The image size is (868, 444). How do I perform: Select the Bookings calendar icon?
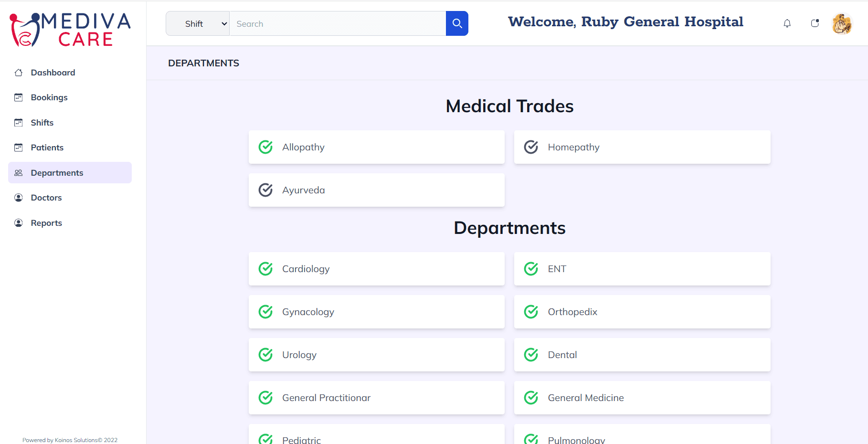click(x=19, y=97)
